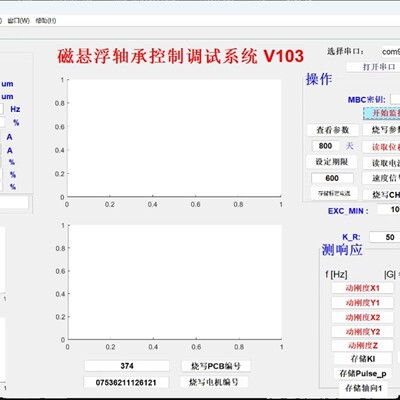The height and width of the screenshot is (400, 400).
Task: Open the 窗口(W) menu
Action: [18, 21]
